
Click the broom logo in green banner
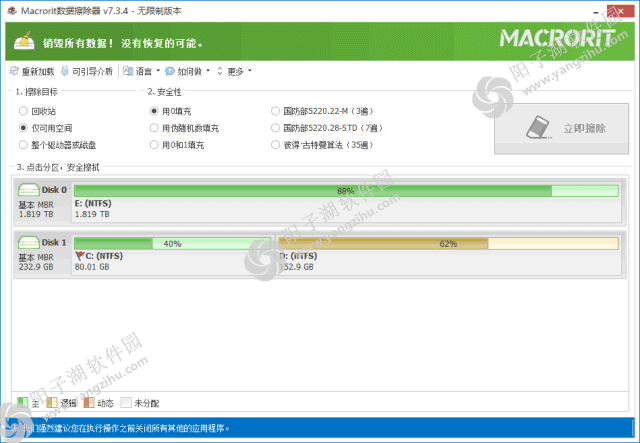(24, 41)
